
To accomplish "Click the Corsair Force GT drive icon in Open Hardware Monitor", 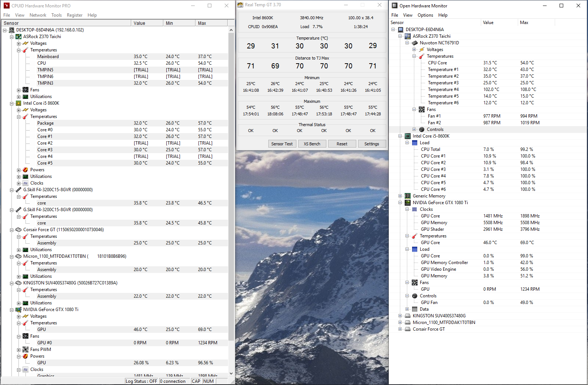I will pos(408,329).
